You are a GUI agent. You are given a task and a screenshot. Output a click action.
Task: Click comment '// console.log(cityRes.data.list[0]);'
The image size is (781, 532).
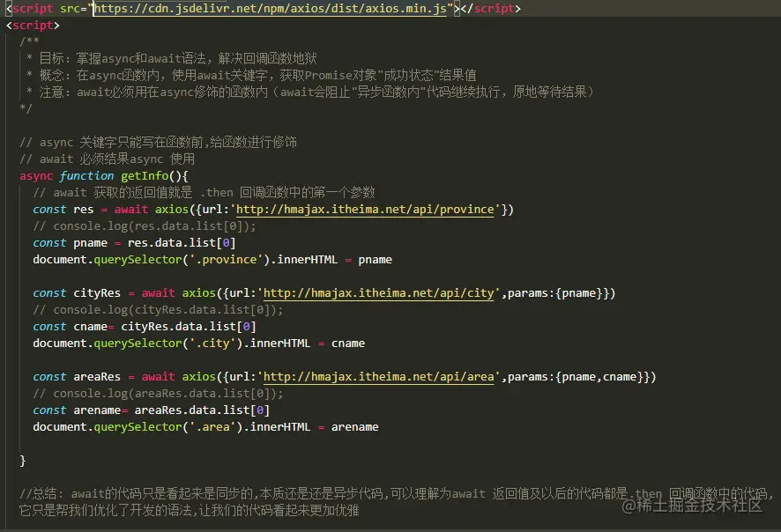tap(158, 310)
